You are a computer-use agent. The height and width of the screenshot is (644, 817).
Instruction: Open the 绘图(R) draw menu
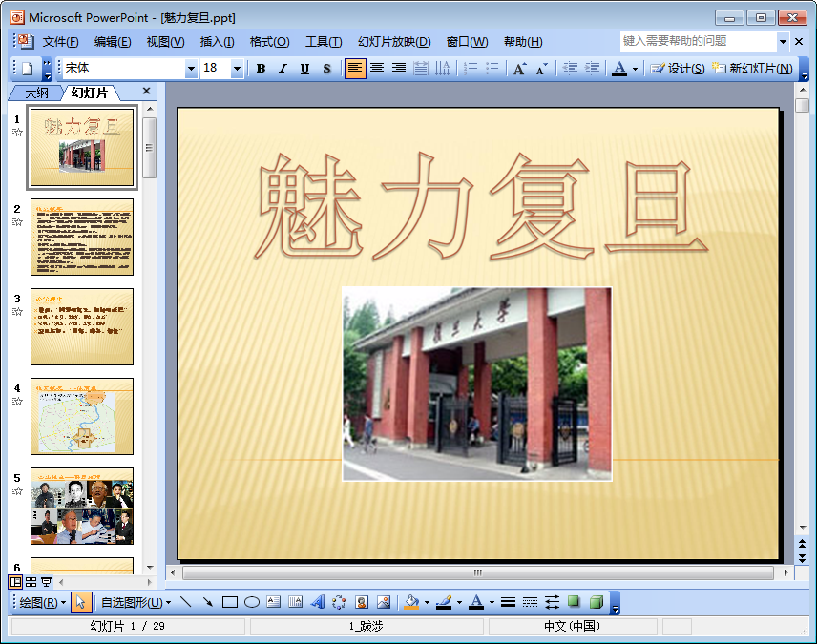coord(43,602)
